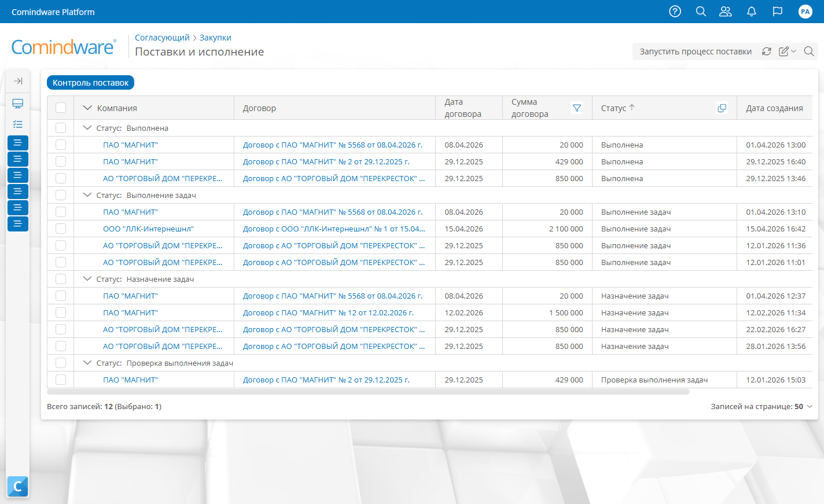Open the Записей на странице: 50 dropdown

762,407
